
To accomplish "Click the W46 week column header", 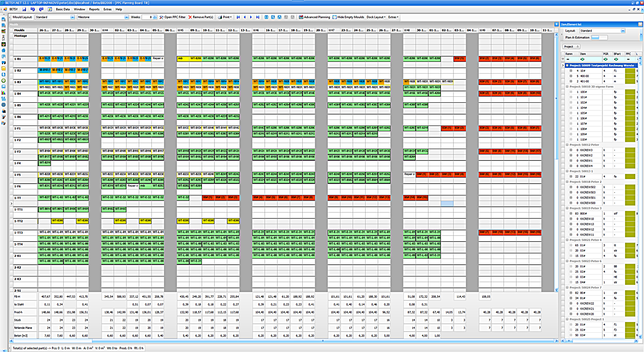I will [x=258, y=30].
